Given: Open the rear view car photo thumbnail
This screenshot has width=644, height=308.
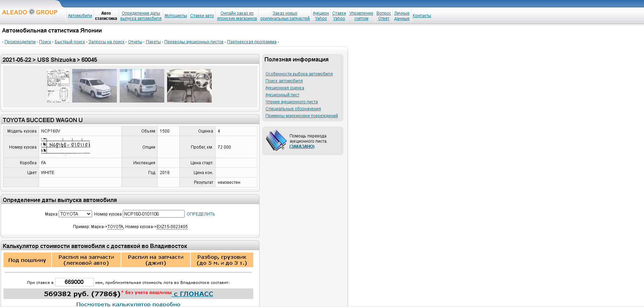Looking at the screenshot, I should tap(142, 86).
